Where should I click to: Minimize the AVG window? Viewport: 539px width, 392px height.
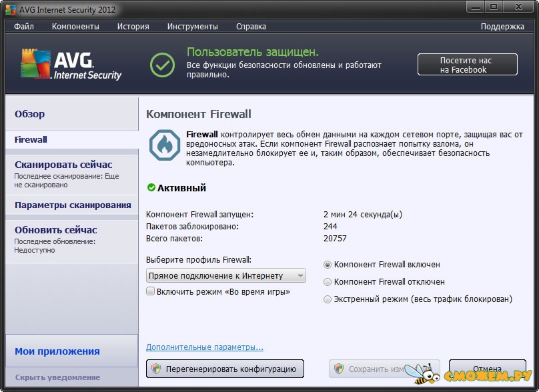point(476,7)
